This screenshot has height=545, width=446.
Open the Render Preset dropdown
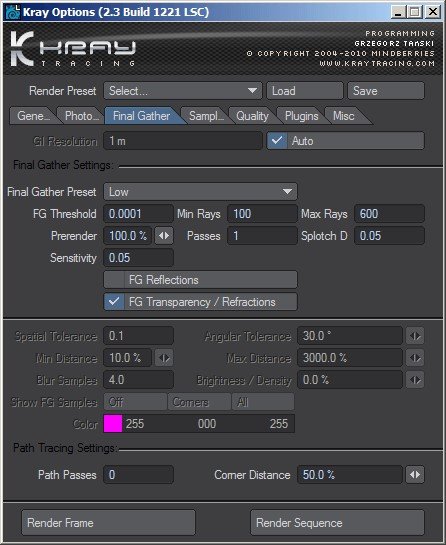tap(183, 91)
